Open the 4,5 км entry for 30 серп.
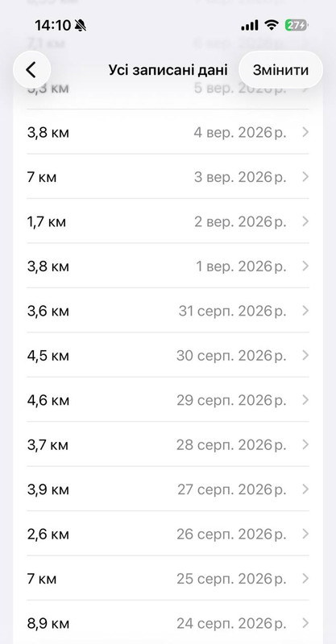The height and width of the screenshot is (644, 336). pyautogui.click(x=168, y=356)
